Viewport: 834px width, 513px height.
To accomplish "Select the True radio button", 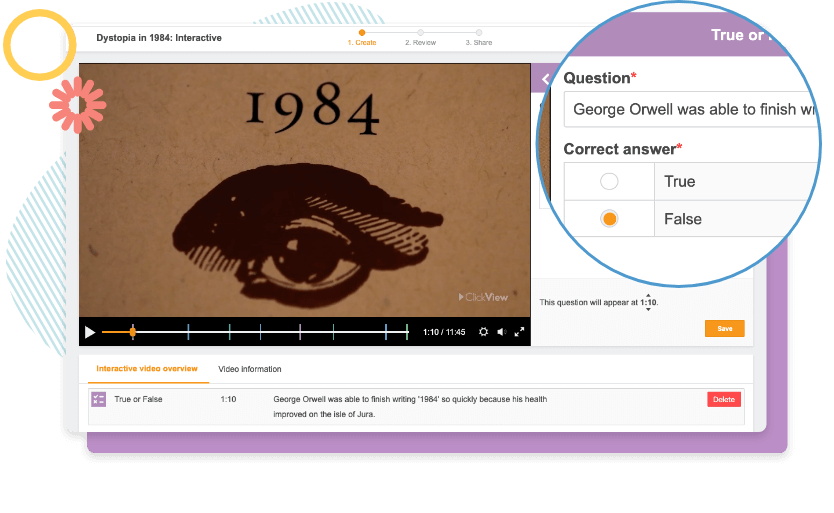I will pyautogui.click(x=608, y=182).
